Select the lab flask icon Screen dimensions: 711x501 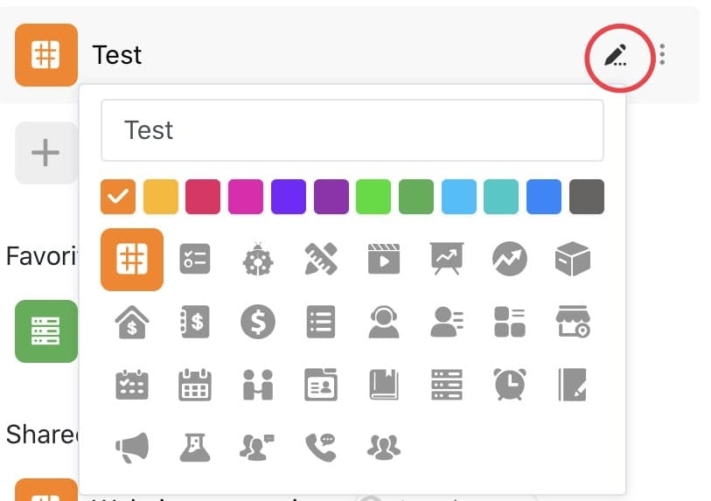tap(195, 447)
